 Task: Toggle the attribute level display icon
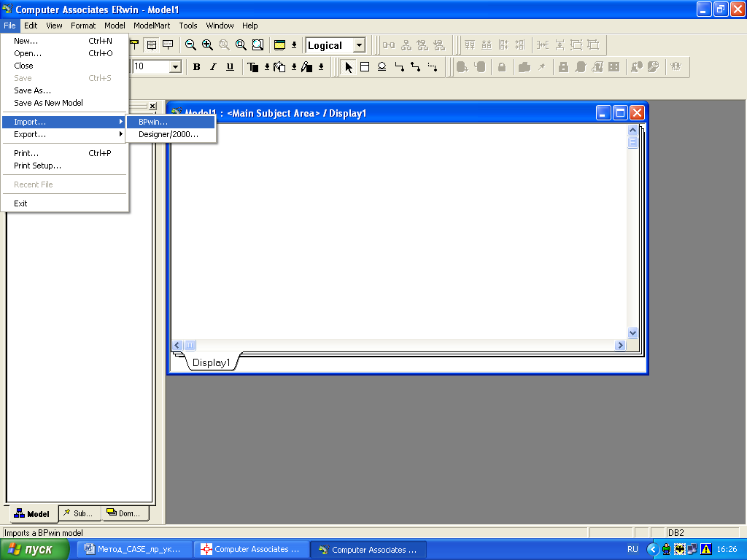pyautogui.click(x=152, y=45)
